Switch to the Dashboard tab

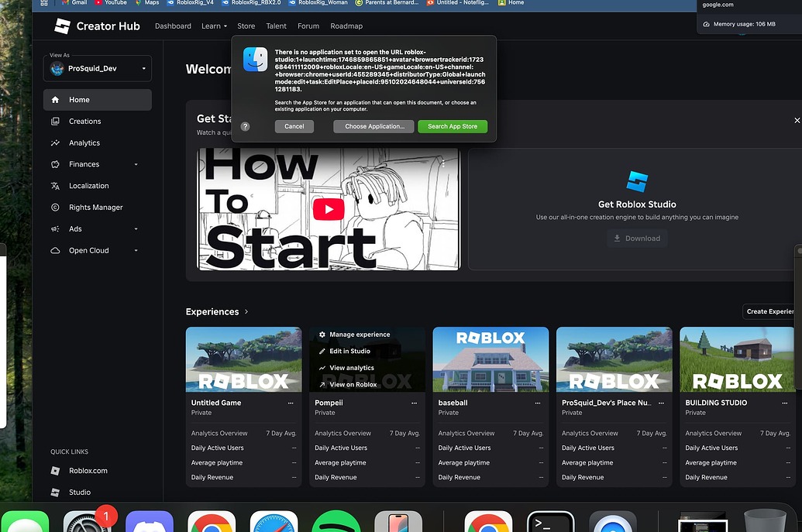[x=173, y=26]
